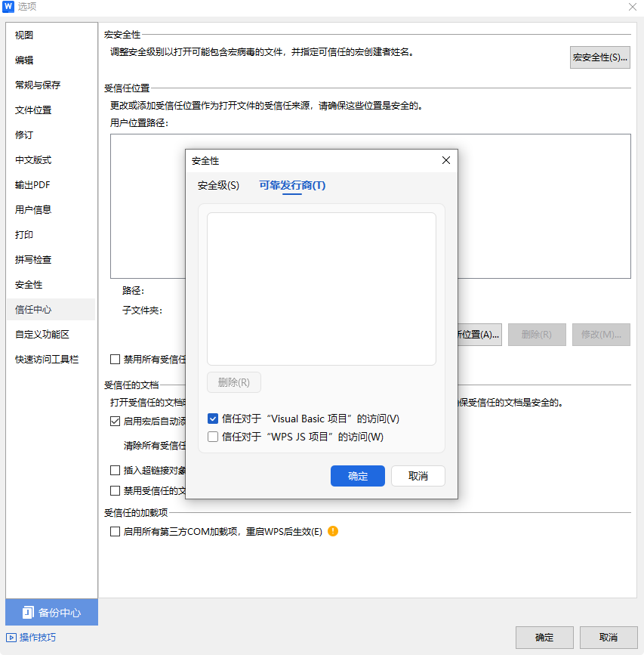This screenshot has width=644, height=655.
Task: Cancel the 安全性 dialog
Action: 418,476
